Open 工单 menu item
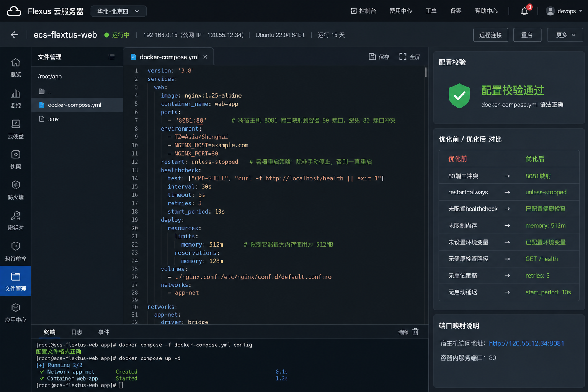Screen dimensions: 588x392 431,11
